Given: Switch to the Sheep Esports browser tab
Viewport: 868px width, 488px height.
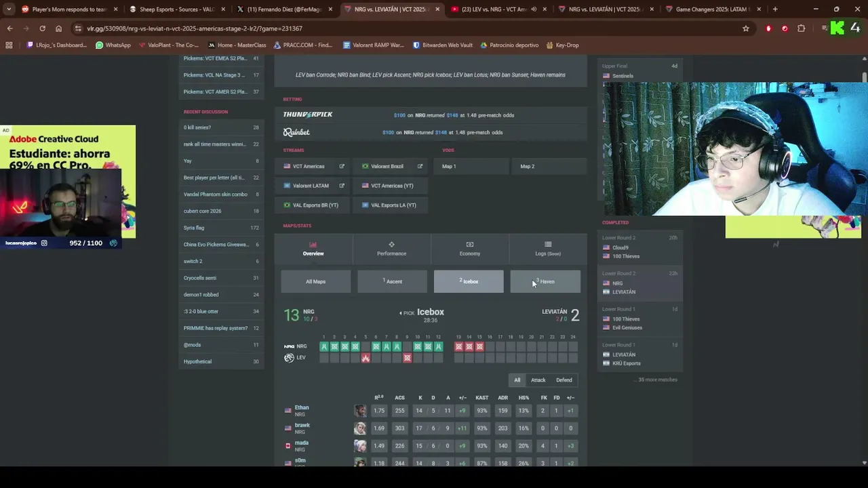Looking at the screenshot, I should click(176, 9).
